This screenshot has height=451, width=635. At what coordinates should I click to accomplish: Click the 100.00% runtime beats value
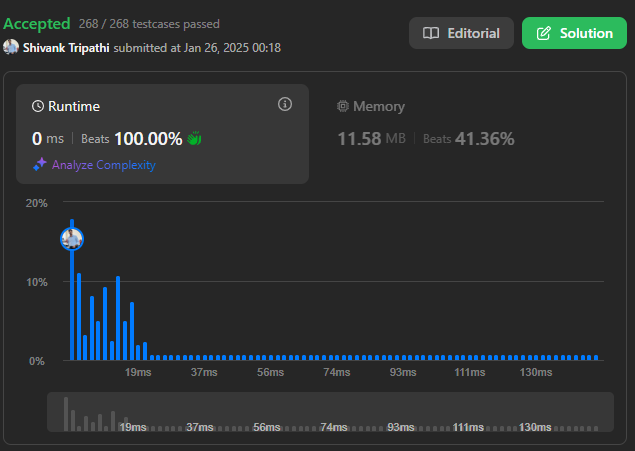click(148, 139)
